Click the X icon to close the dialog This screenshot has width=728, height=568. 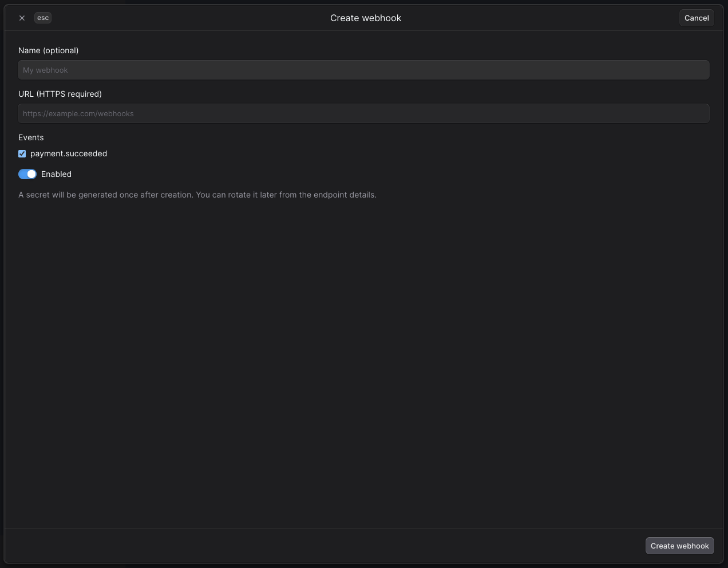[x=22, y=18]
